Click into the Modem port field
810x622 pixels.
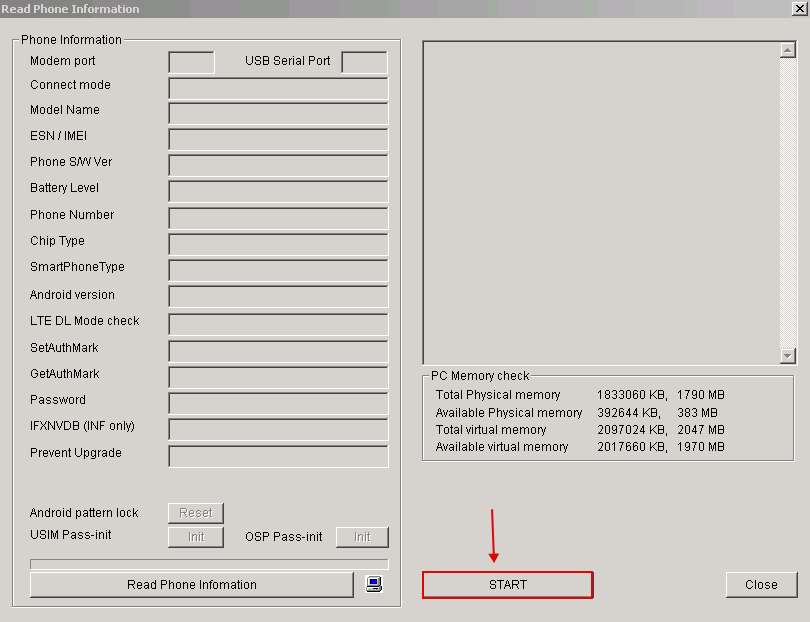coord(191,63)
